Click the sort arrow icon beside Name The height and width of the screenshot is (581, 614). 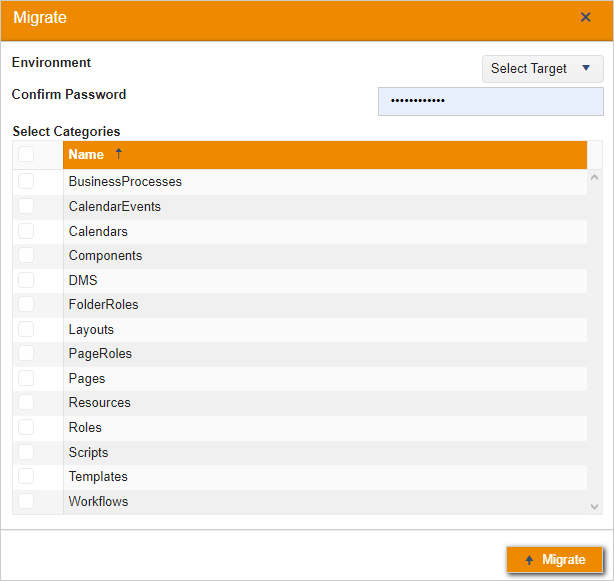(x=119, y=154)
